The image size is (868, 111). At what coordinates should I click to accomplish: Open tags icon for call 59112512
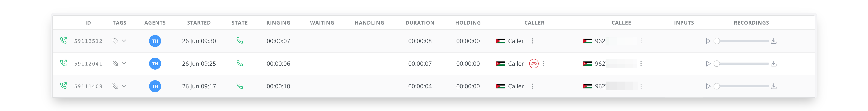click(x=115, y=41)
